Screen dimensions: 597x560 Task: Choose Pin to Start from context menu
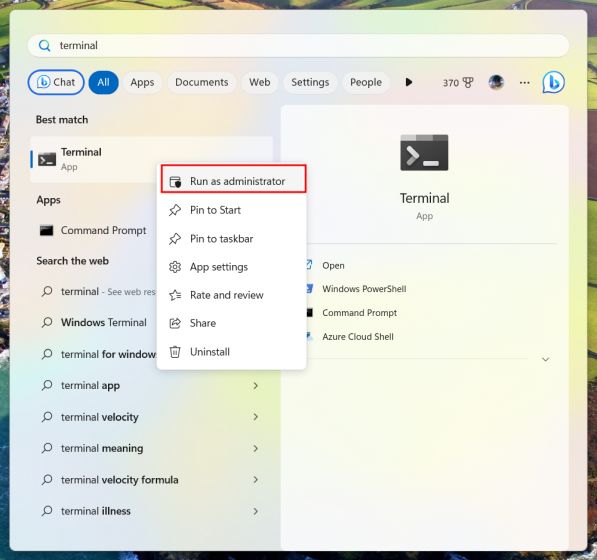tap(231, 210)
